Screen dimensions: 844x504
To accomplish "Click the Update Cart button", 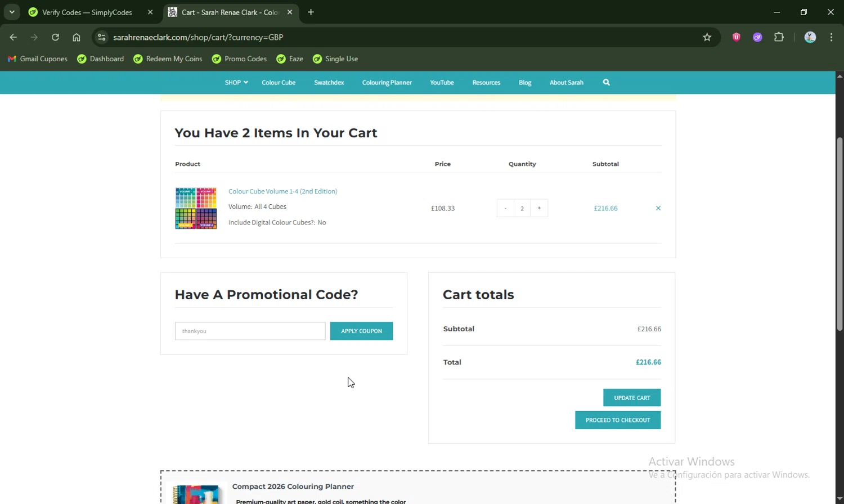I will point(632,398).
